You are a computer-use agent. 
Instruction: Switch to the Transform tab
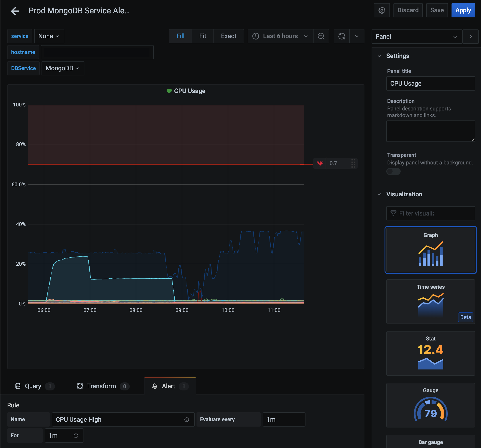click(x=101, y=386)
